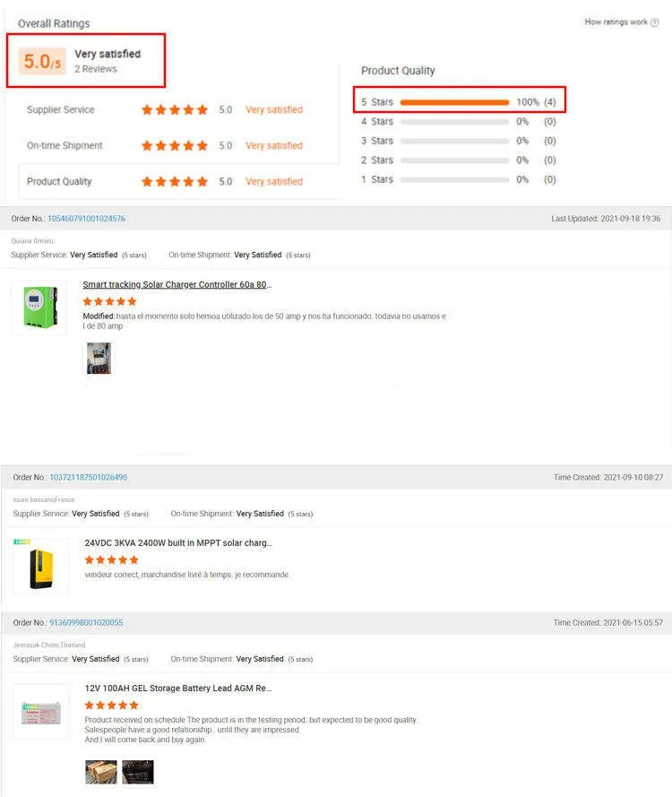View the customer photo under Spanish review
672x797 pixels.
[99, 359]
